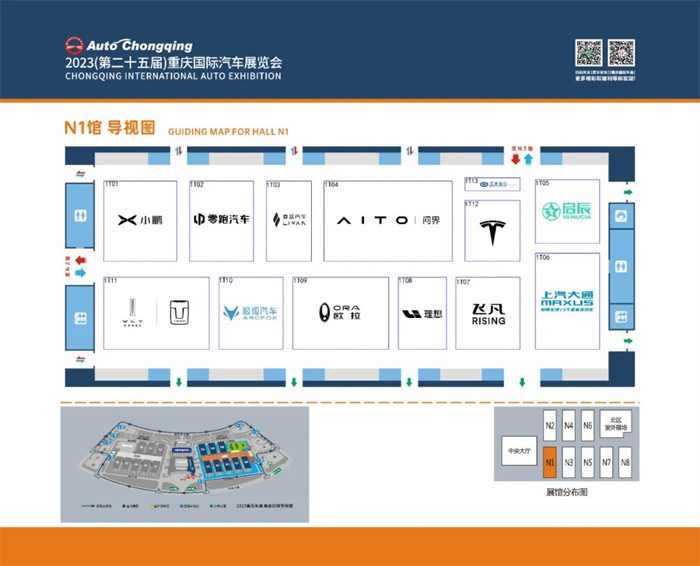Click the left-hand QR code in the header
The width and height of the screenshot is (700, 566).
[588, 53]
